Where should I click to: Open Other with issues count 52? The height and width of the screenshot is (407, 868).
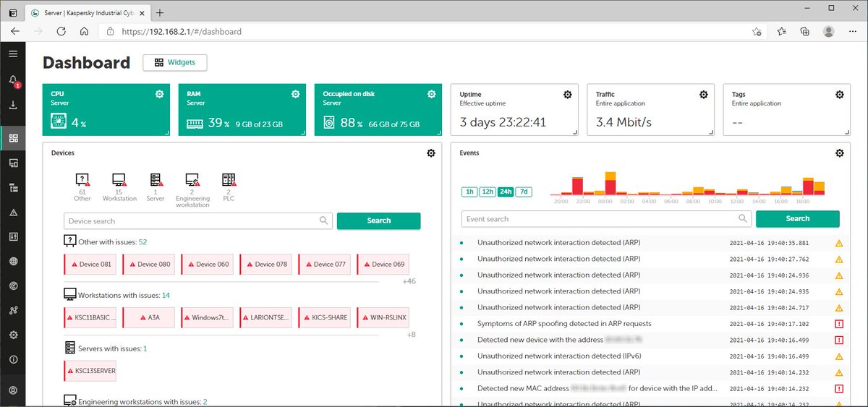[x=142, y=242]
